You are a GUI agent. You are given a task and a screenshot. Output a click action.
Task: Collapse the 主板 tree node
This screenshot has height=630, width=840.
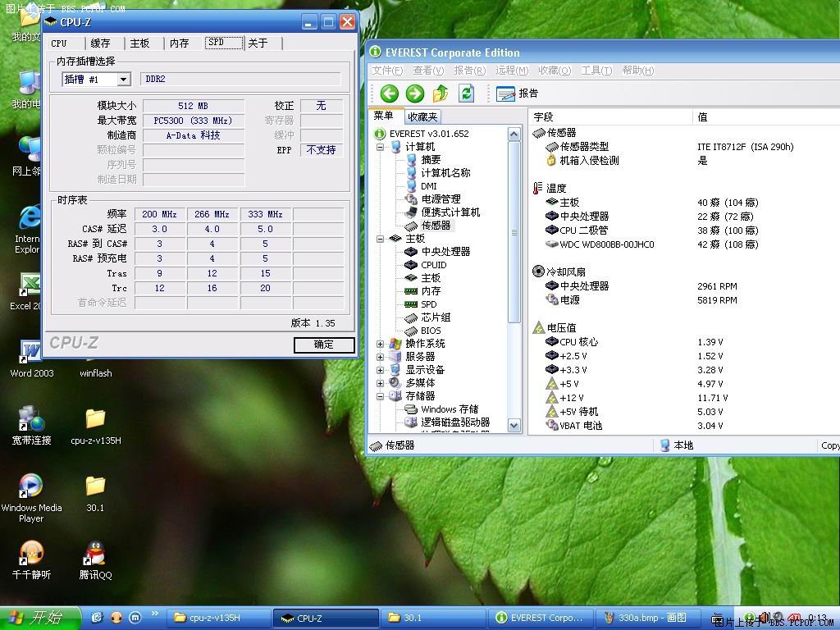pos(380,239)
